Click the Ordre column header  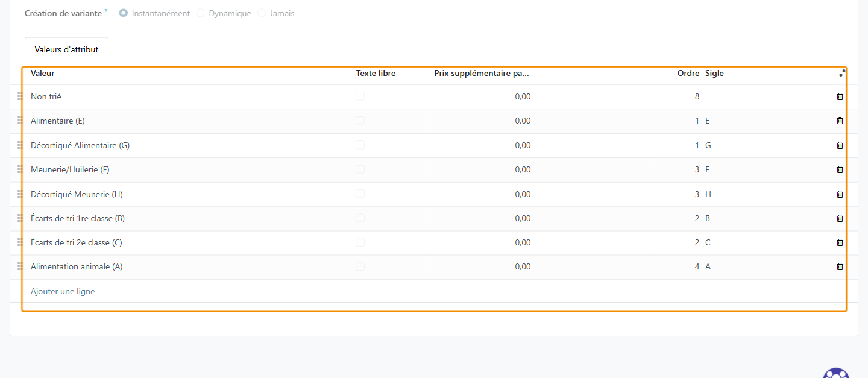688,74
